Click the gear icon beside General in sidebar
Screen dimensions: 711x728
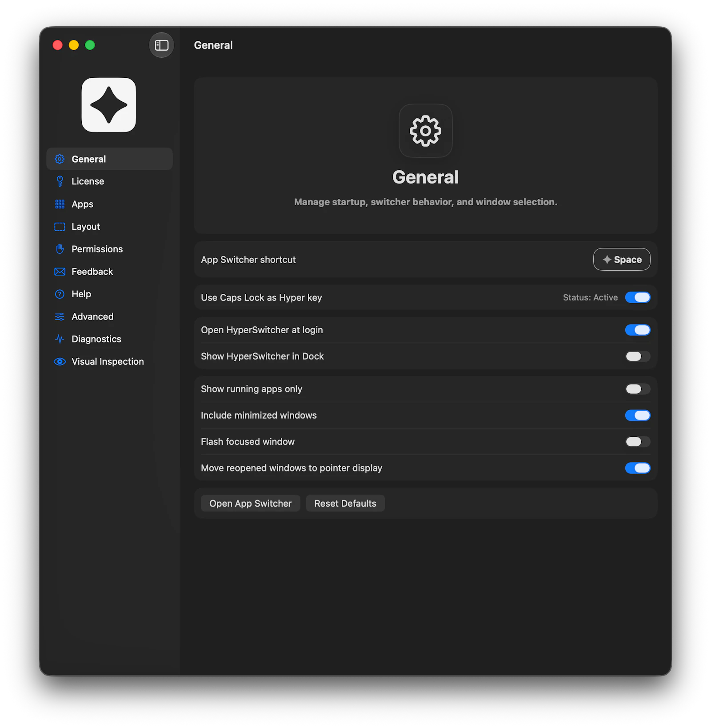pos(60,159)
